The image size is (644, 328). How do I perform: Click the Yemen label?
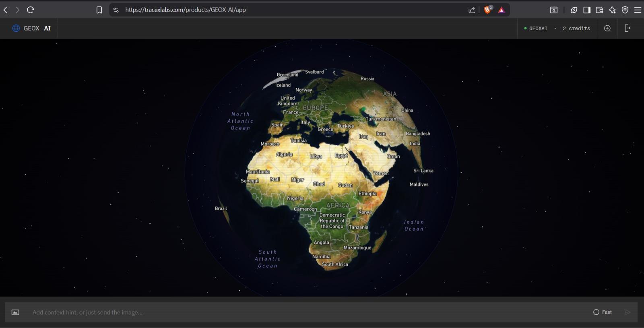click(x=381, y=173)
